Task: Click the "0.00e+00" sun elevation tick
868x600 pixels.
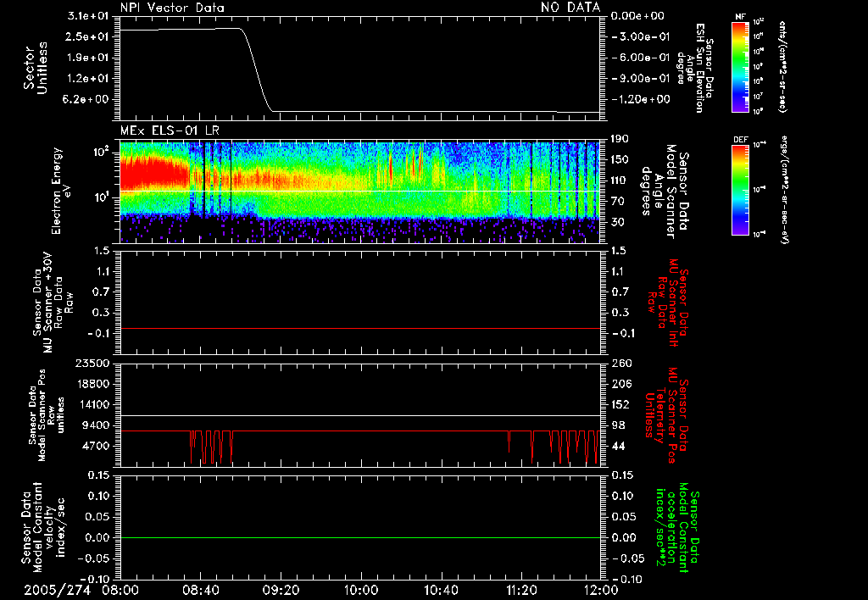Action: (637, 16)
